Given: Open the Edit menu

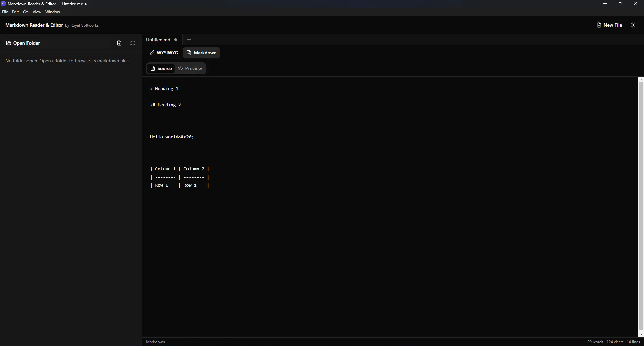Looking at the screenshot, I should (x=16, y=12).
